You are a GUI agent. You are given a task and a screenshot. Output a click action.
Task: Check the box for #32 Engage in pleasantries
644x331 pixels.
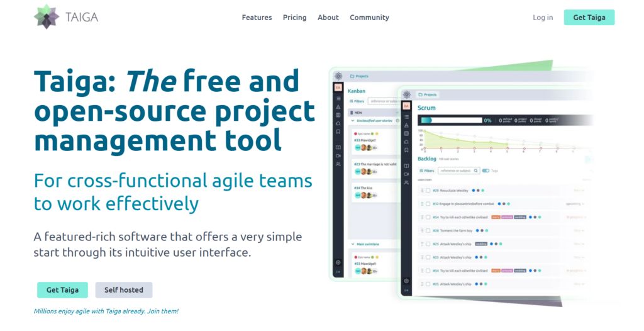point(428,204)
